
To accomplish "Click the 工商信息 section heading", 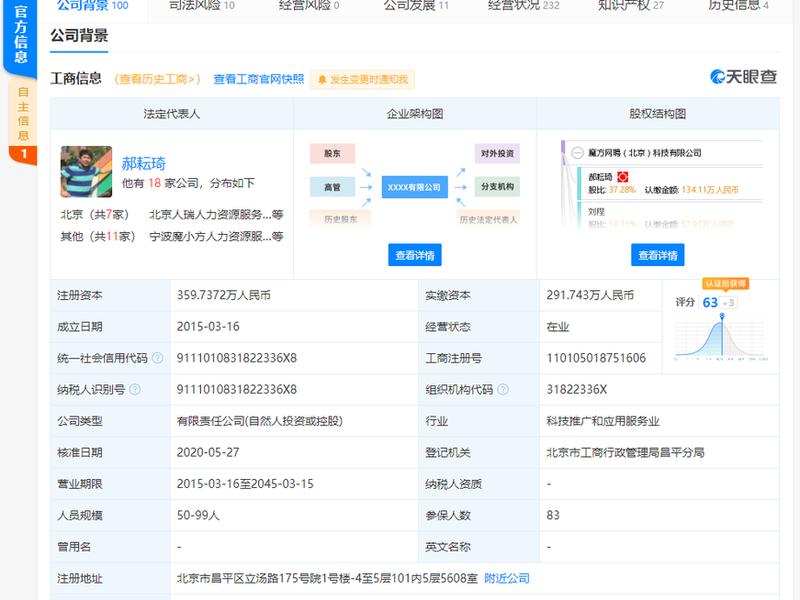I will click(x=76, y=78).
